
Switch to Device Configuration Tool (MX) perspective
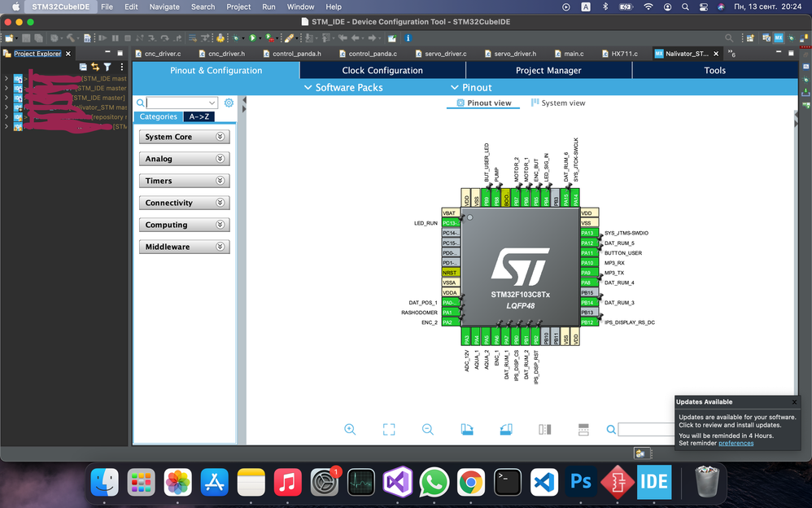click(x=779, y=37)
